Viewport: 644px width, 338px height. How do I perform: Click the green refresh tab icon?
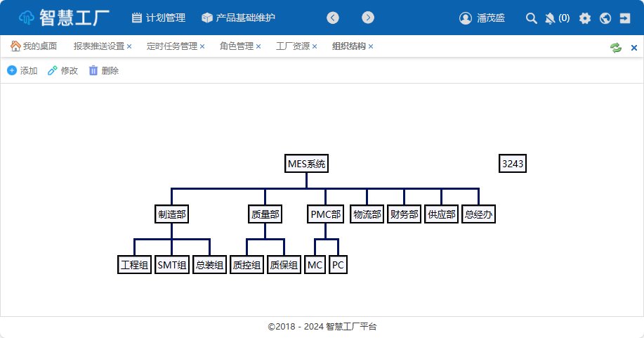616,47
